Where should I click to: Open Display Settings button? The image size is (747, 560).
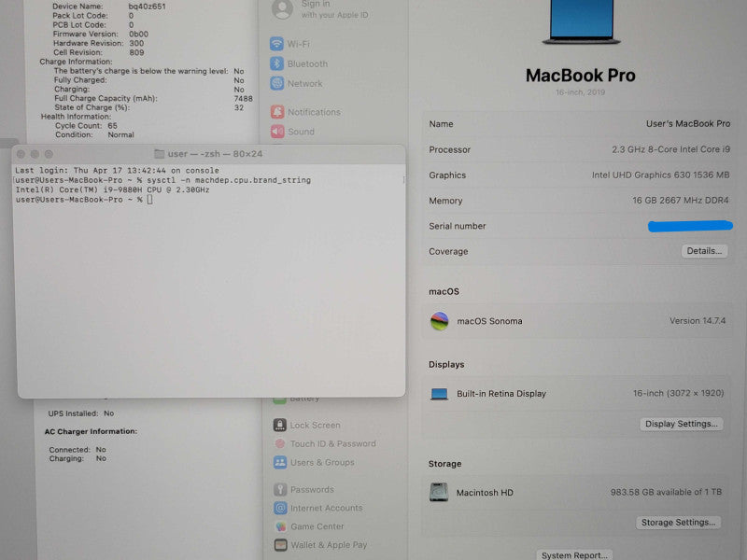click(x=682, y=424)
